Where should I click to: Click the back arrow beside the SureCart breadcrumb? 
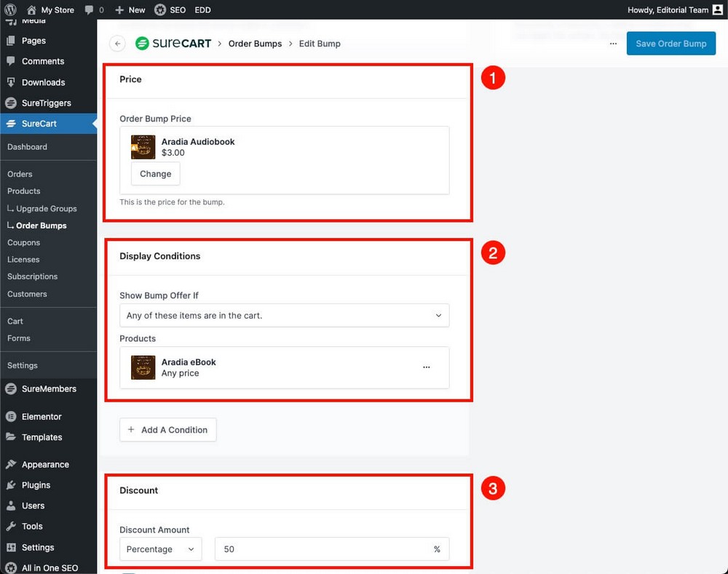117,44
